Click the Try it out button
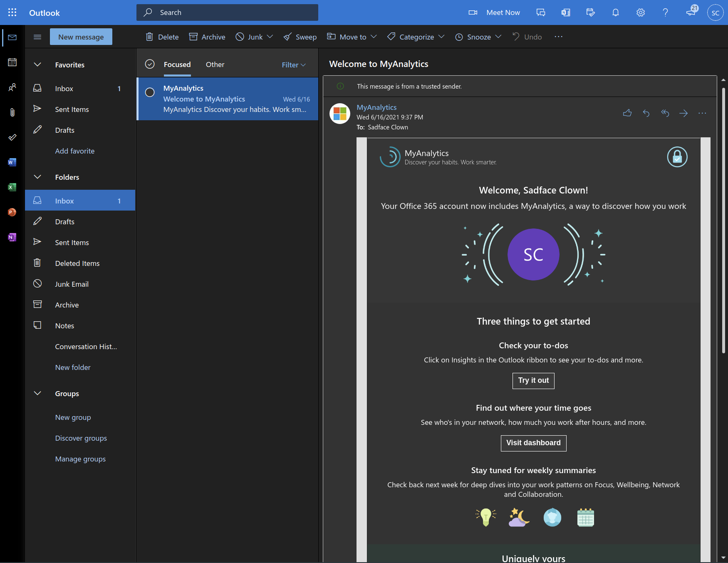The image size is (728, 563). (x=533, y=380)
